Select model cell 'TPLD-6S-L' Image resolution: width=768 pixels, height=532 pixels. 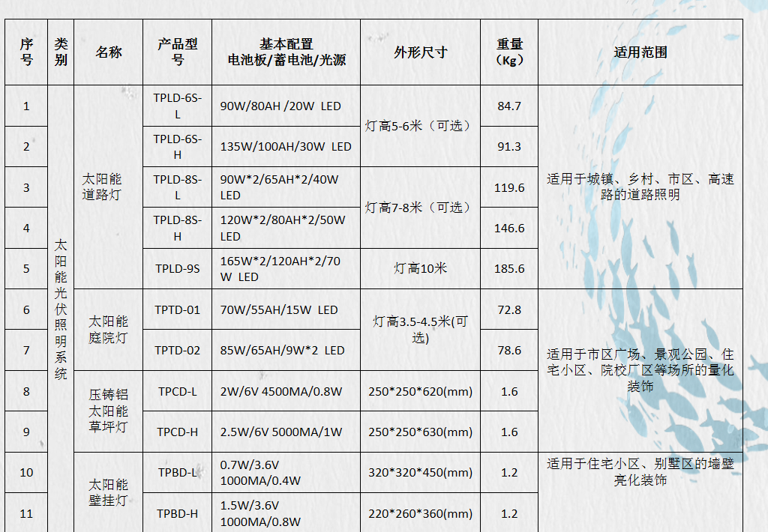[x=177, y=106]
